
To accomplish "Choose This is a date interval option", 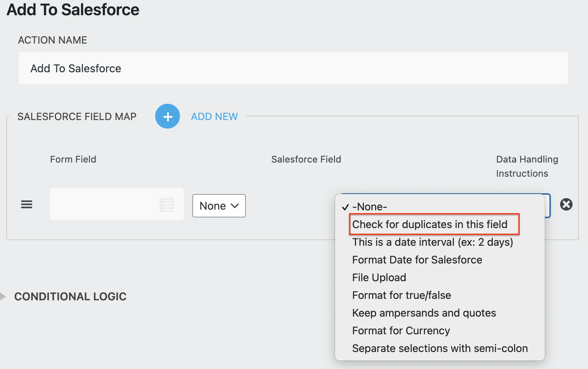I will tap(432, 242).
